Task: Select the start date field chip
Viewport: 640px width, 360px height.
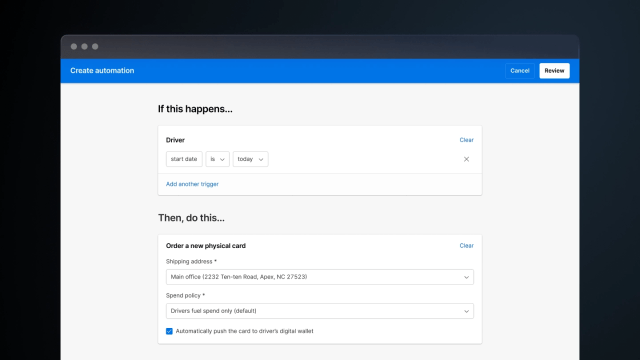Action: pos(184,159)
